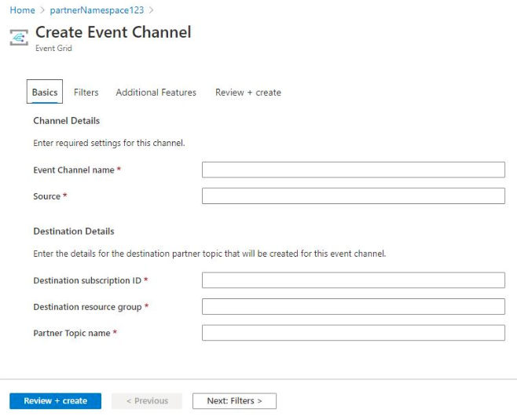Click the Destination resource group input
This screenshot has width=517, height=420.
pyautogui.click(x=353, y=307)
